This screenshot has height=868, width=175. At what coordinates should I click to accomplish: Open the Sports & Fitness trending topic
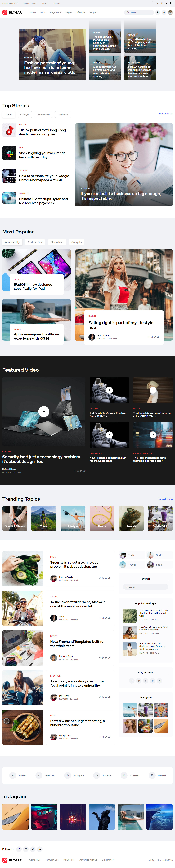[15, 518]
